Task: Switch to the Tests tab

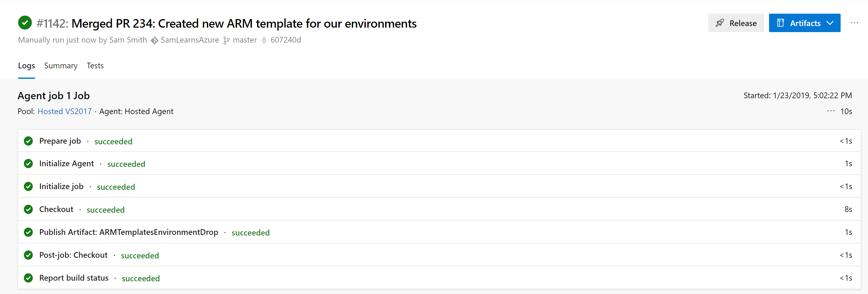Action: pyautogui.click(x=95, y=65)
